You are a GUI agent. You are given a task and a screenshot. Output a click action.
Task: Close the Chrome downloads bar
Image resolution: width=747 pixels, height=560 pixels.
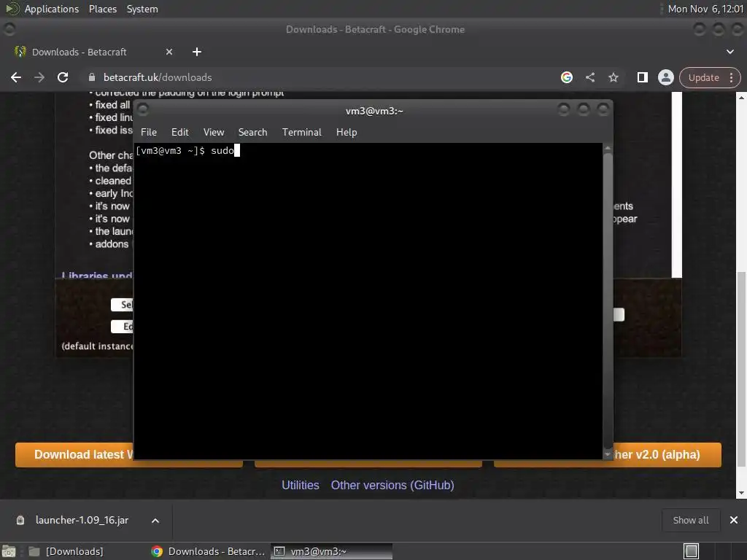point(734,520)
